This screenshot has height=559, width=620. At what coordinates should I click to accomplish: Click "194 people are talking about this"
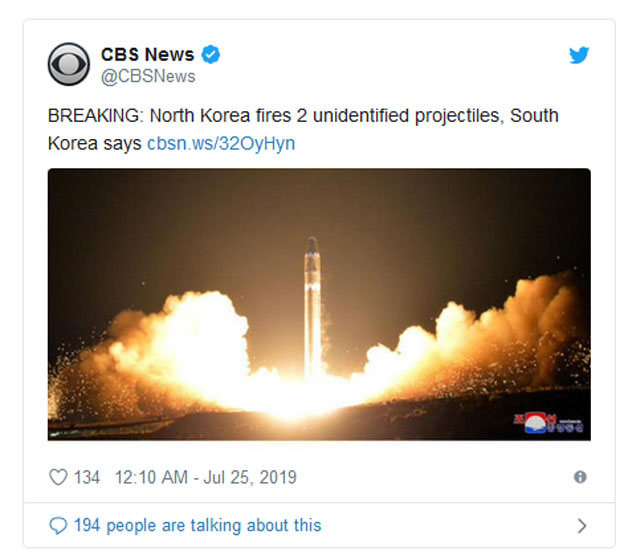(x=198, y=526)
